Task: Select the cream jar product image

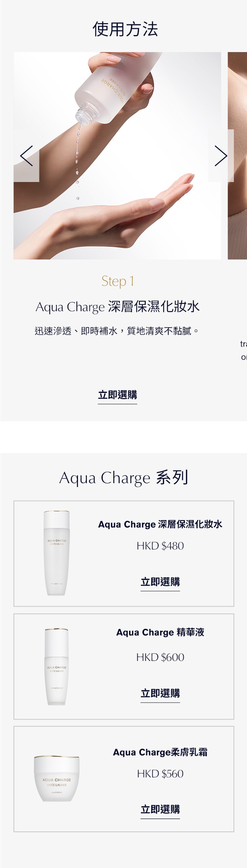Action: (x=57, y=779)
